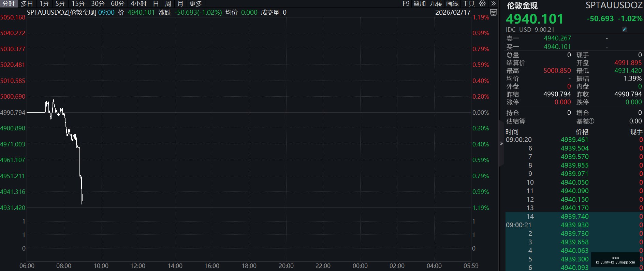Open the 画线 drawing tools
This screenshot has width=644, height=271.
452,4
